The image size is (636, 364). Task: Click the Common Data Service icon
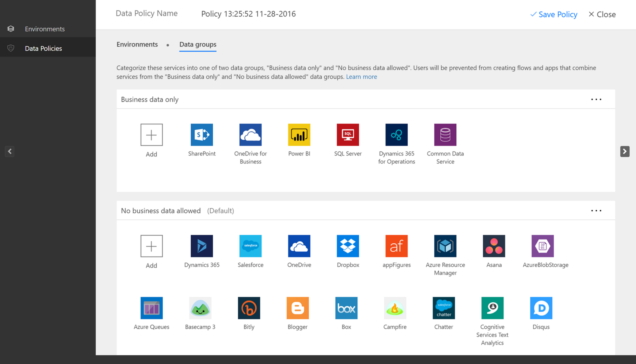[445, 135]
